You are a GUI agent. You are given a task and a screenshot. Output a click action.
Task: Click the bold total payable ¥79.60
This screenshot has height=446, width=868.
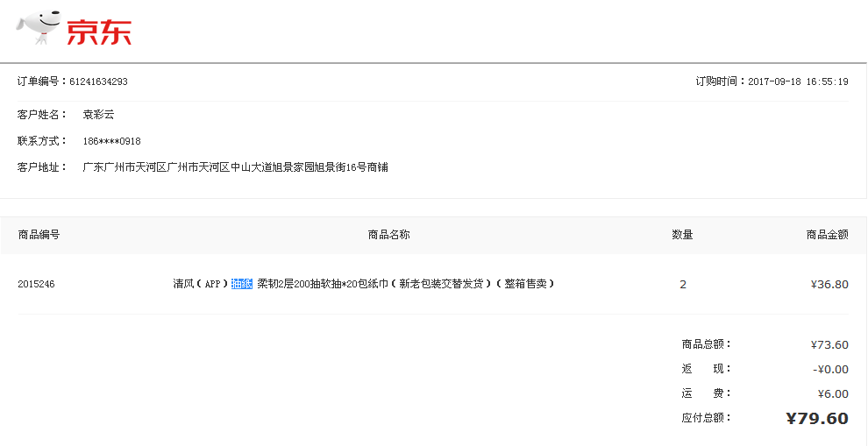[817, 419]
